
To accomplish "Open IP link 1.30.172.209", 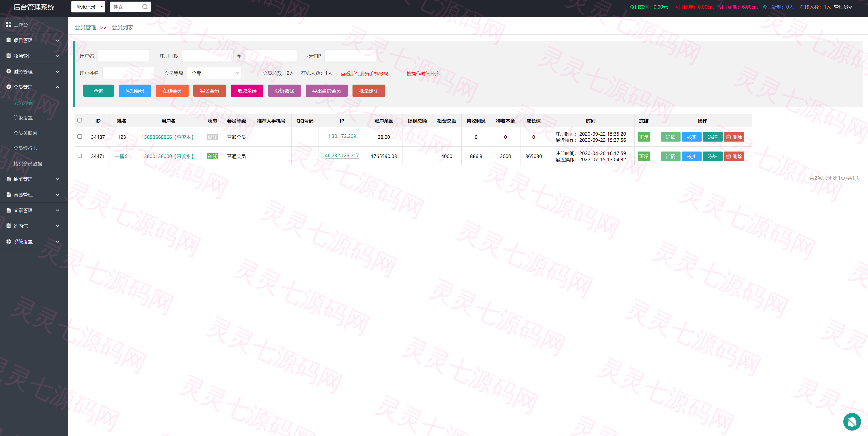I will (x=342, y=136).
